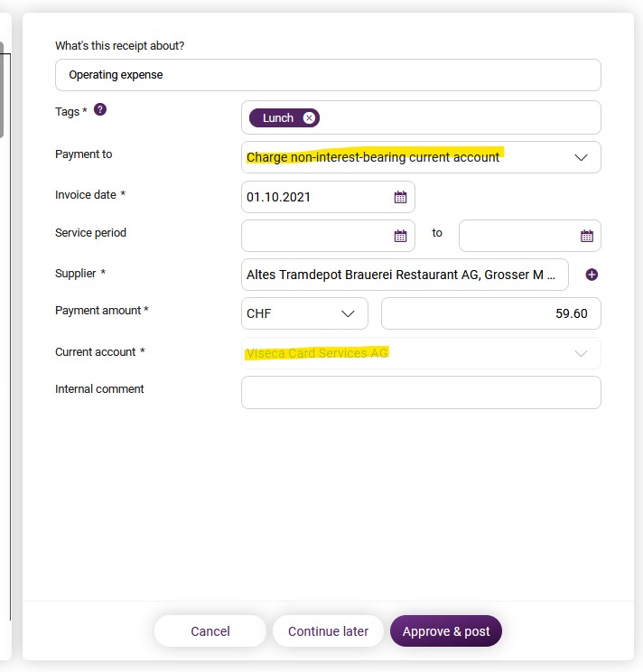Click the Approve & post button
Screen dimensions: 643x672
pos(446,631)
